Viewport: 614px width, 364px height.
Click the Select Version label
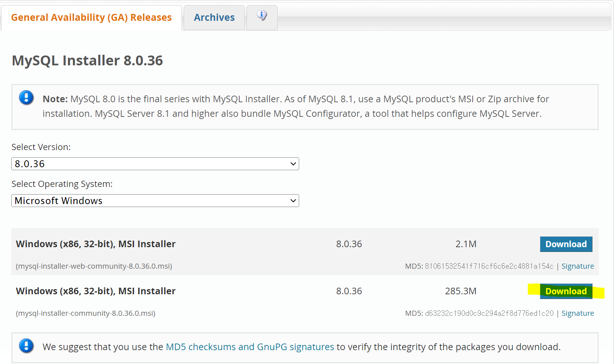tap(41, 147)
